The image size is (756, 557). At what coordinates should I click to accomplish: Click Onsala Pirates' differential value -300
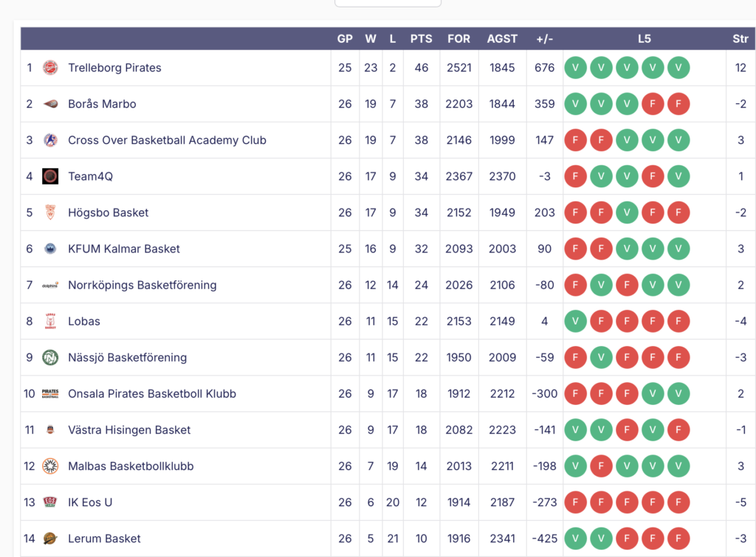tap(545, 394)
